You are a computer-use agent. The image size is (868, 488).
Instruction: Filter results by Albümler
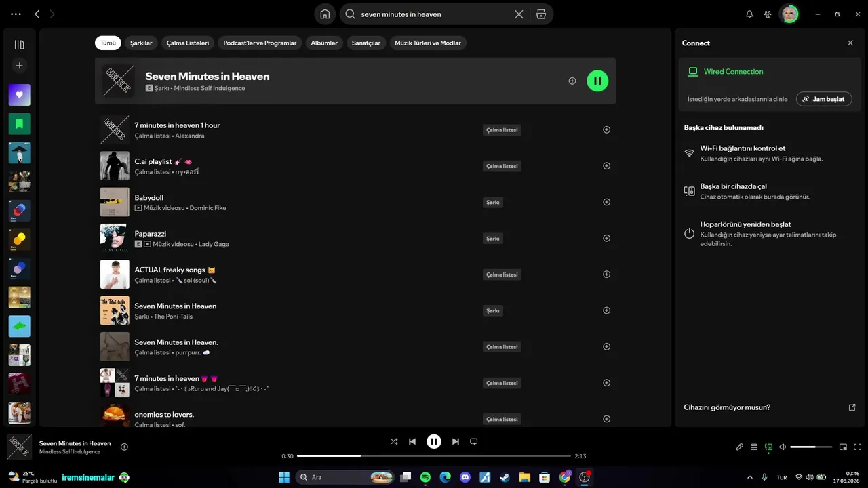point(324,43)
